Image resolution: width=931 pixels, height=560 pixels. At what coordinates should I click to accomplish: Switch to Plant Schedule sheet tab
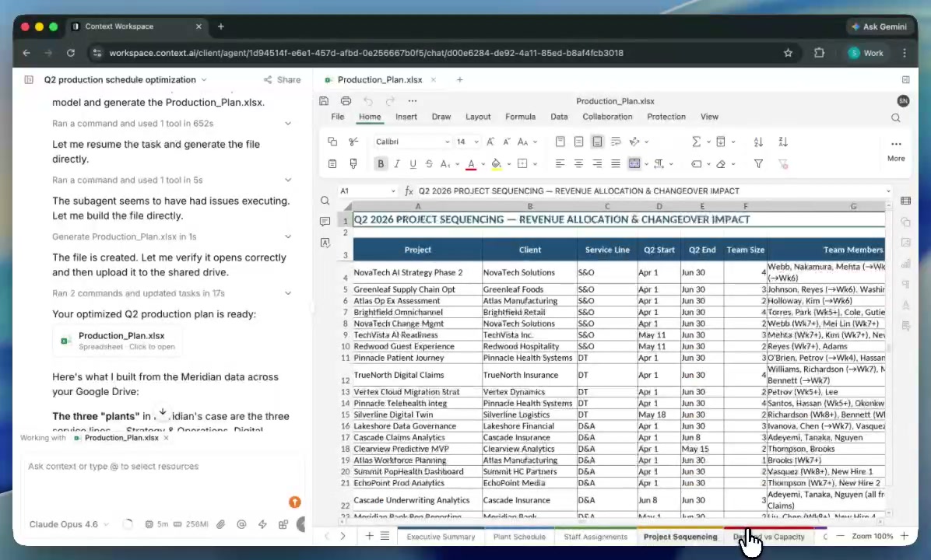coord(519,536)
